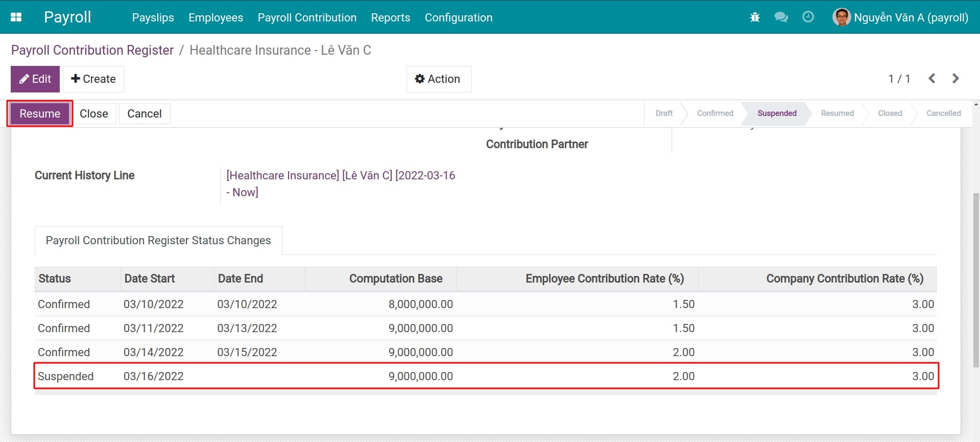Viewport: 980px width, 442px height.
Task: Open the activities clock icon
Action: click(x=808, y=17)
